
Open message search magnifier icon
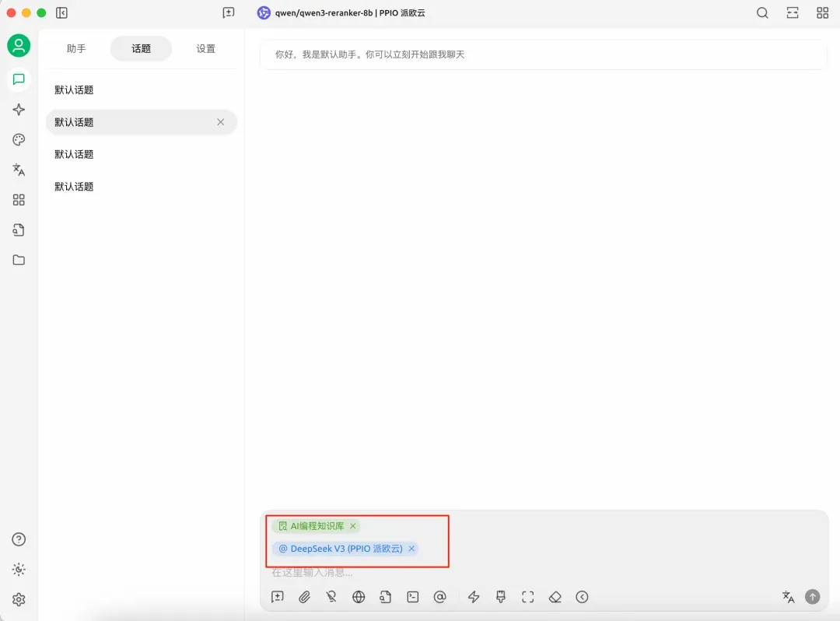tap(762, 13)
